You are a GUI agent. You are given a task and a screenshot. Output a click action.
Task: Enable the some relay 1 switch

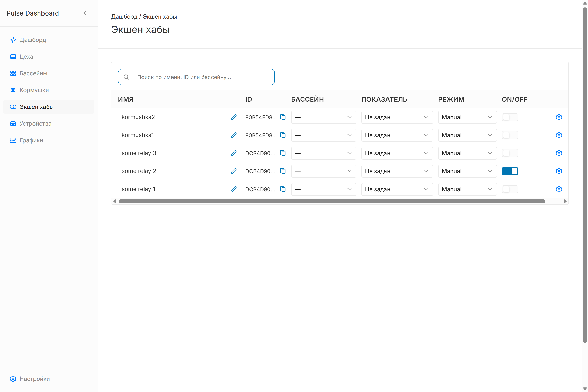(510, 189)
